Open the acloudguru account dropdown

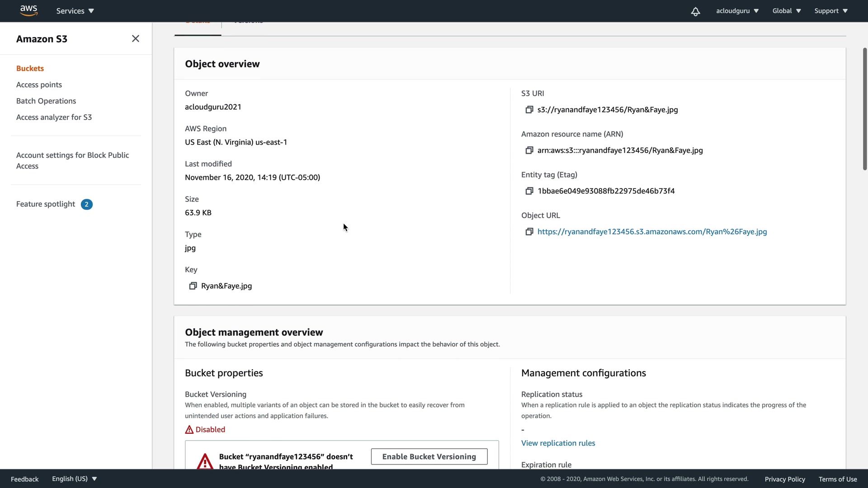coord(737,11)
